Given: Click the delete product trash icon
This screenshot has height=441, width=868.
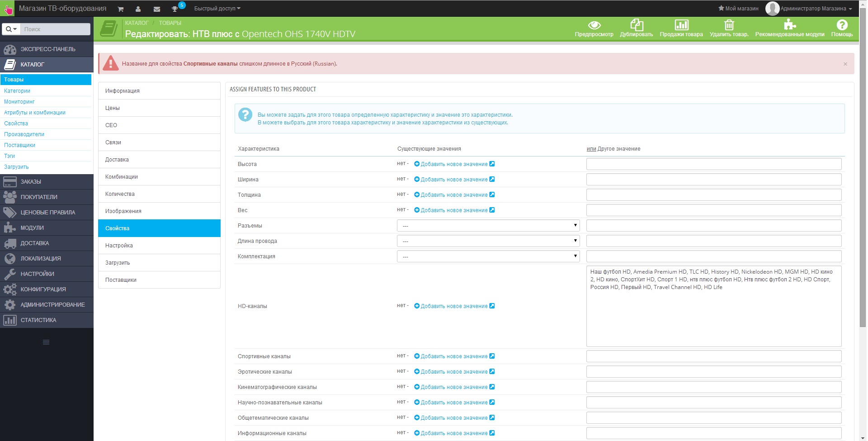Looking at the screenshot, I should 729,25.
